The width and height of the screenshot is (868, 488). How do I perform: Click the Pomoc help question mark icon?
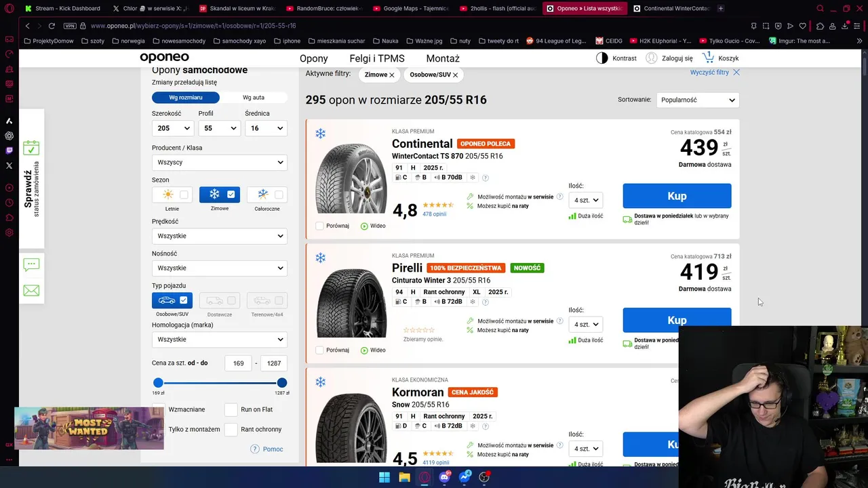tap(255, 449)
